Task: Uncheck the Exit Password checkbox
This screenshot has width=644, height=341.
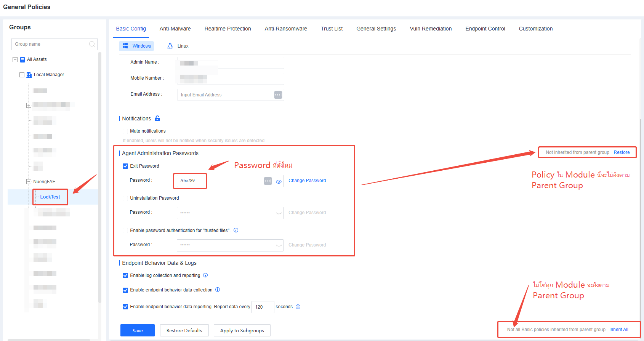Action: pos(125,166)
